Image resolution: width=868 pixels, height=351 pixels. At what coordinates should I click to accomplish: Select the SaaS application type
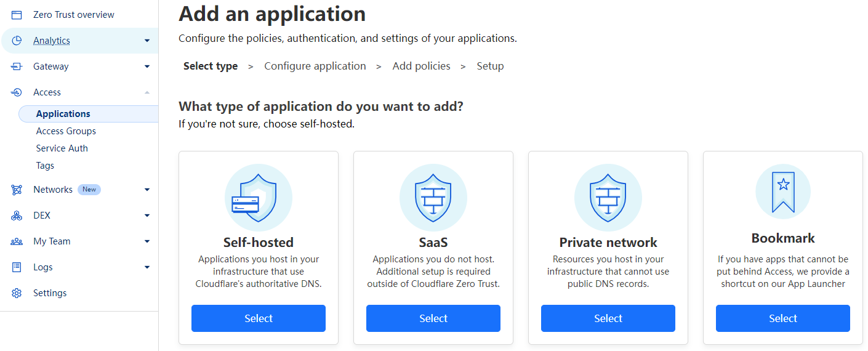[x=433, y=318]
